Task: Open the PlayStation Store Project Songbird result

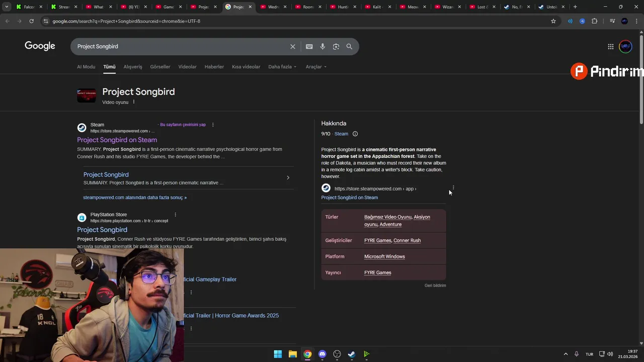Action: [x=102, y=230]
